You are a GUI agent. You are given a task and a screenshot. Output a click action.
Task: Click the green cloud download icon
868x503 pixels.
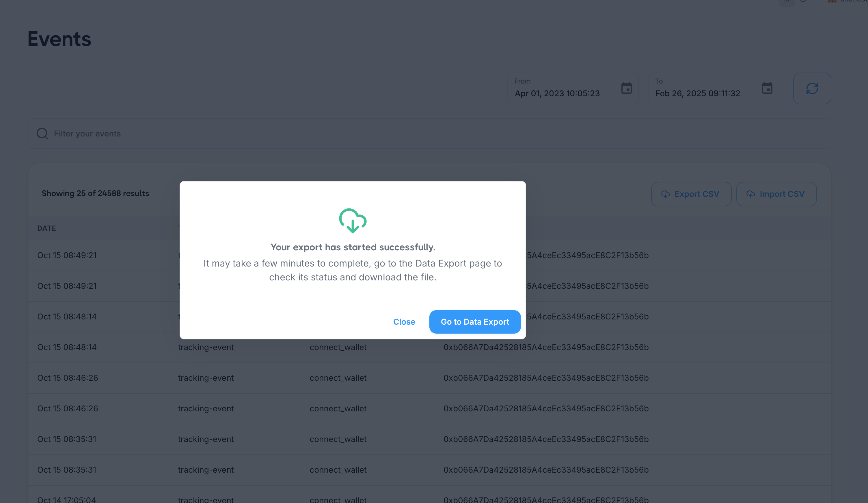click(x=352, y=221)
